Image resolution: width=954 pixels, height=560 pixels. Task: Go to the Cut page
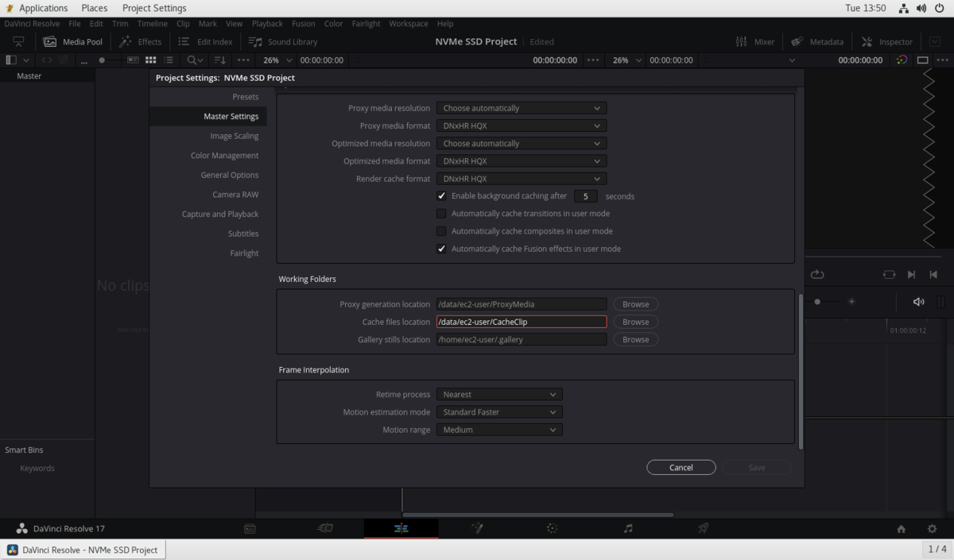coord(324,528)
